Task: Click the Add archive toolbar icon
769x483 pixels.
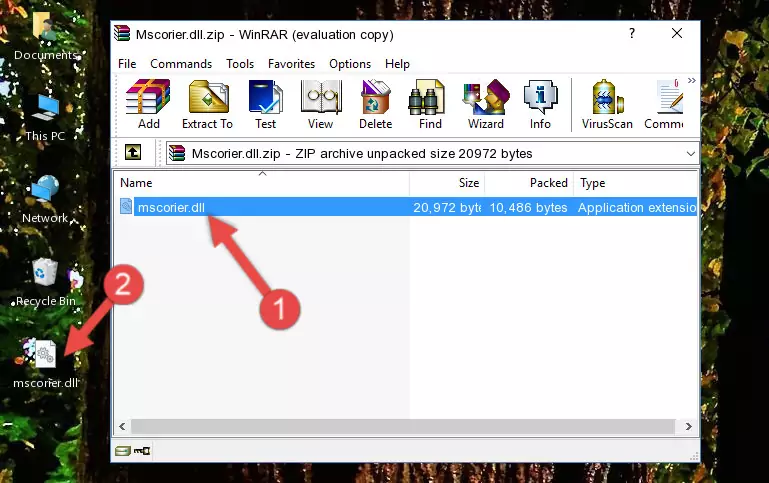Action: 148,104
